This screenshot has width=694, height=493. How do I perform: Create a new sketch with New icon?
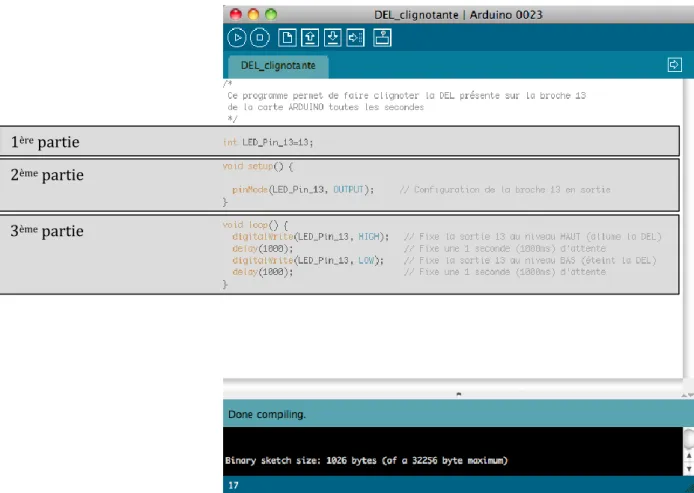(287, 38)
